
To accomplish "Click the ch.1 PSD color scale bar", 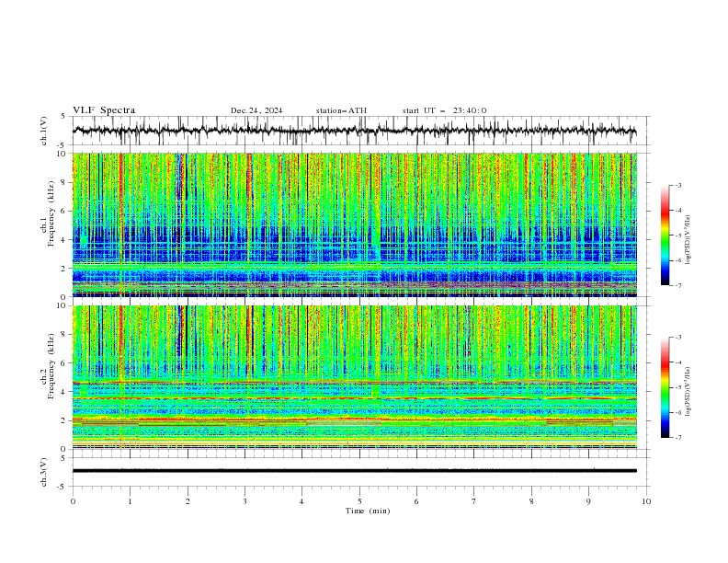I will [x=665, y=236].
